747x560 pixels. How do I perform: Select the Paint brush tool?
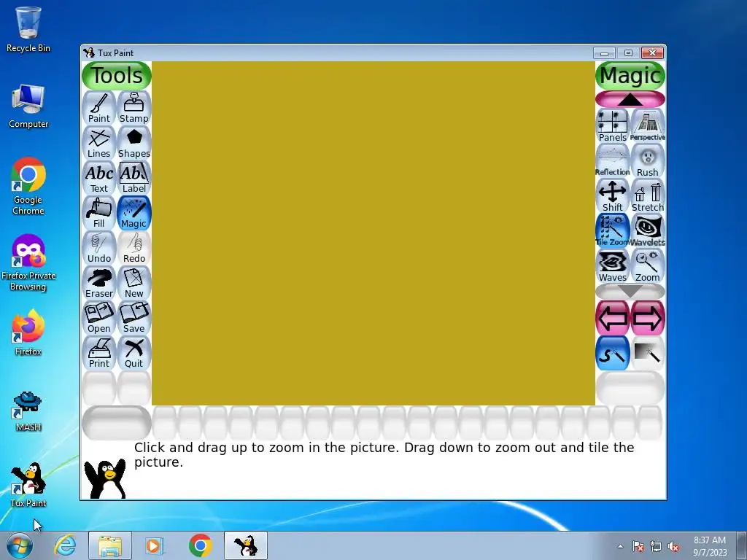(x=99, y=108)
